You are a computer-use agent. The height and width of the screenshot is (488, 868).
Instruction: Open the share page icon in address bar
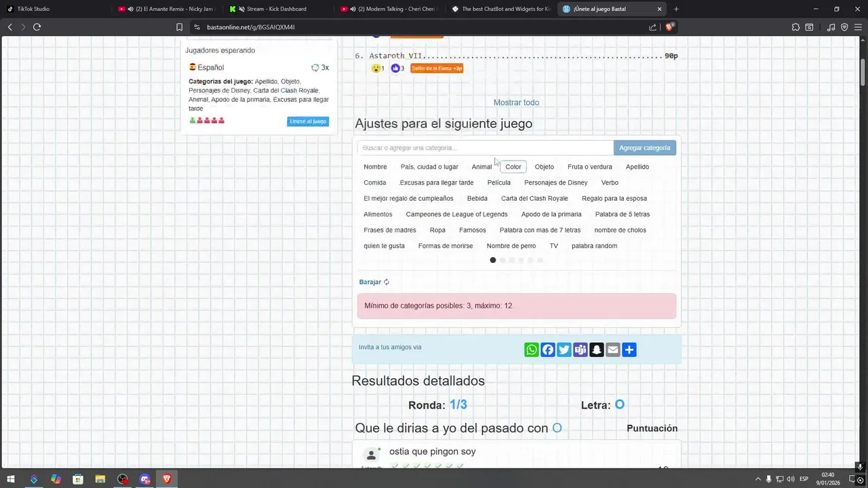click(652, 27)
